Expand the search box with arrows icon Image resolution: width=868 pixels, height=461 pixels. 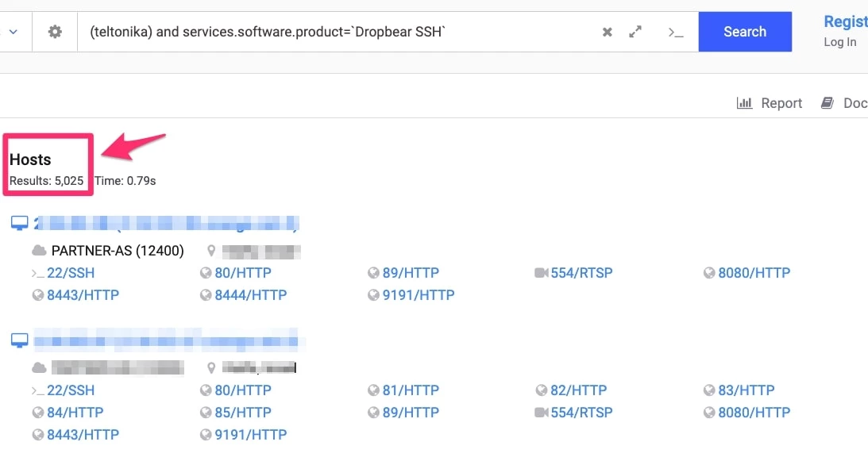[x=635, y=33]
